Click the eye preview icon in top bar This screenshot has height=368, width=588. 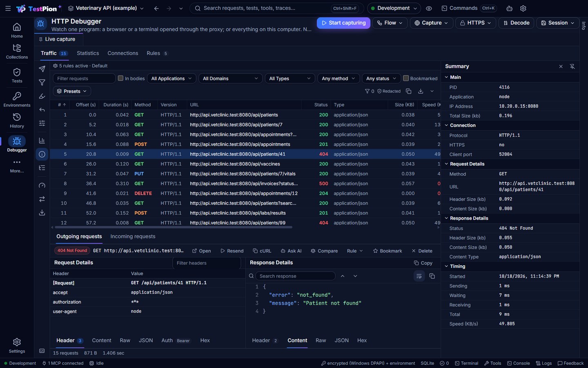(x=429, y=8)
